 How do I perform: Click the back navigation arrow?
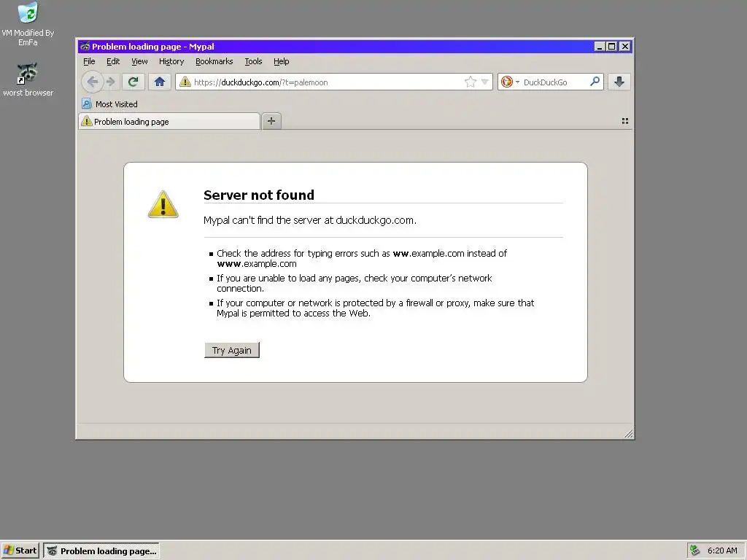pyautogui.click(x=93, y=82)
